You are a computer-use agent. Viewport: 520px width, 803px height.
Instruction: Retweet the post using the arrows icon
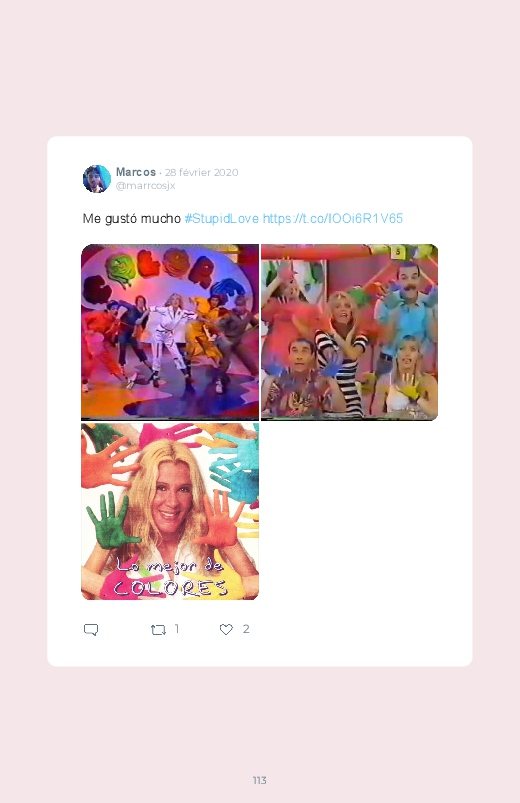pos(158,629)
